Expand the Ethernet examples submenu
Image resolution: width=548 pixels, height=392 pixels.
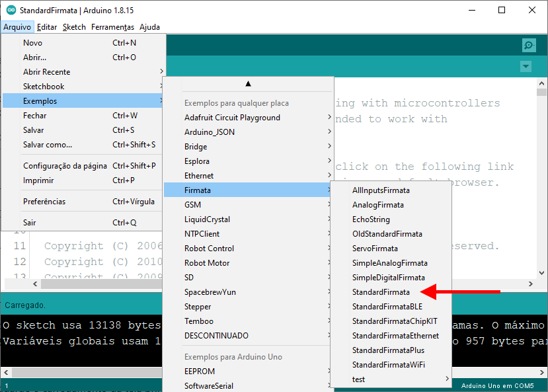[x=248, y=176]
